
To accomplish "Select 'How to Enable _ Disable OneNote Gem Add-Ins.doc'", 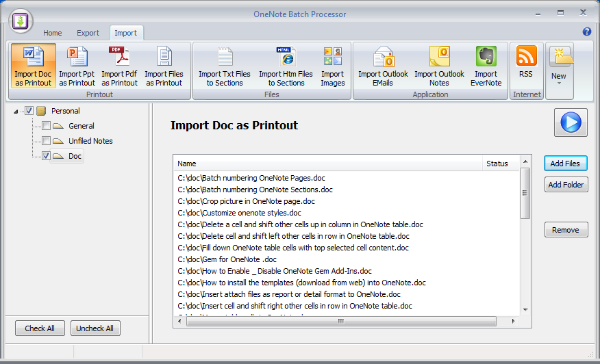I will [275, 271].
